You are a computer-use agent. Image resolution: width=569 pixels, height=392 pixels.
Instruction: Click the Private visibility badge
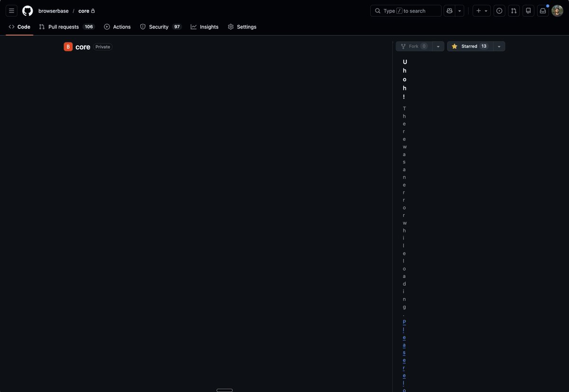click(103, 47)
